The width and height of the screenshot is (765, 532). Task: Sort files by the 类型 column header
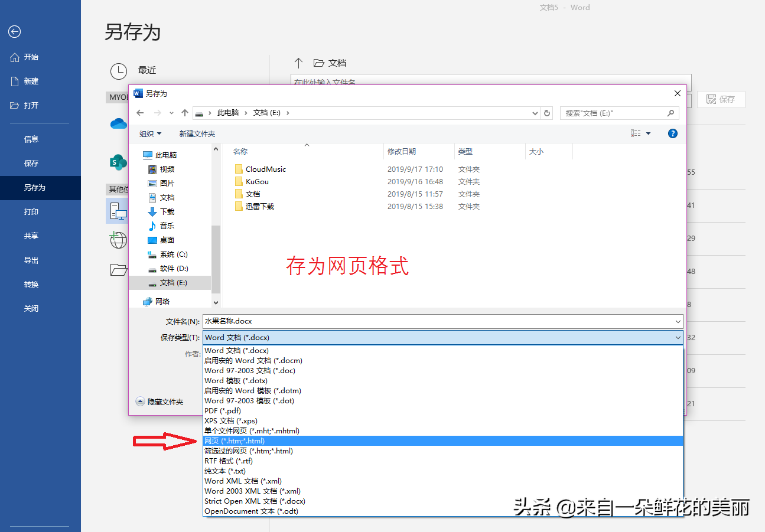click(465, 152)
